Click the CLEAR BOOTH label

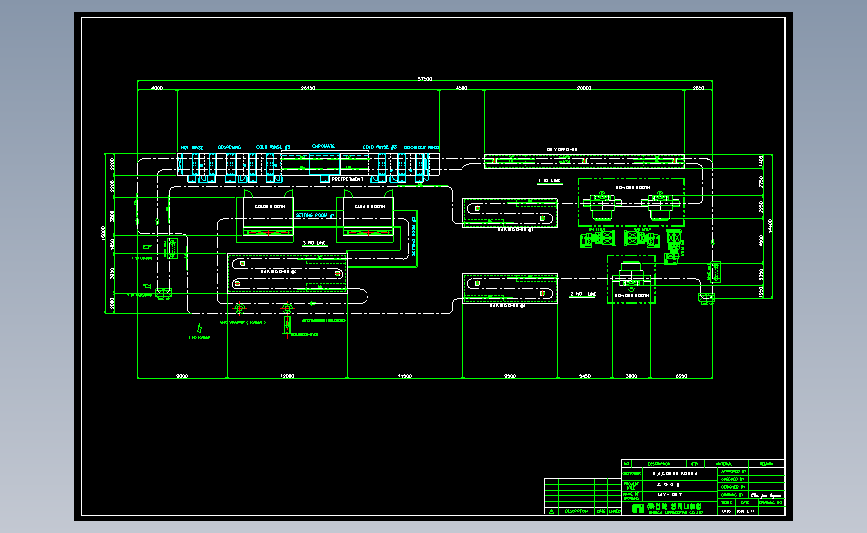[370, 206]
